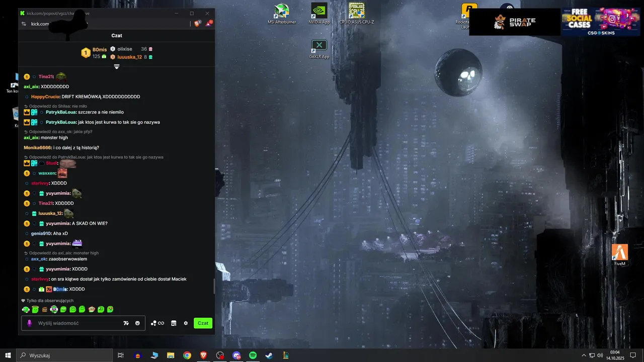
Task: Open B0mis top gifter in leaderboard
Action: pyautogui.click(x=94, y=53)
